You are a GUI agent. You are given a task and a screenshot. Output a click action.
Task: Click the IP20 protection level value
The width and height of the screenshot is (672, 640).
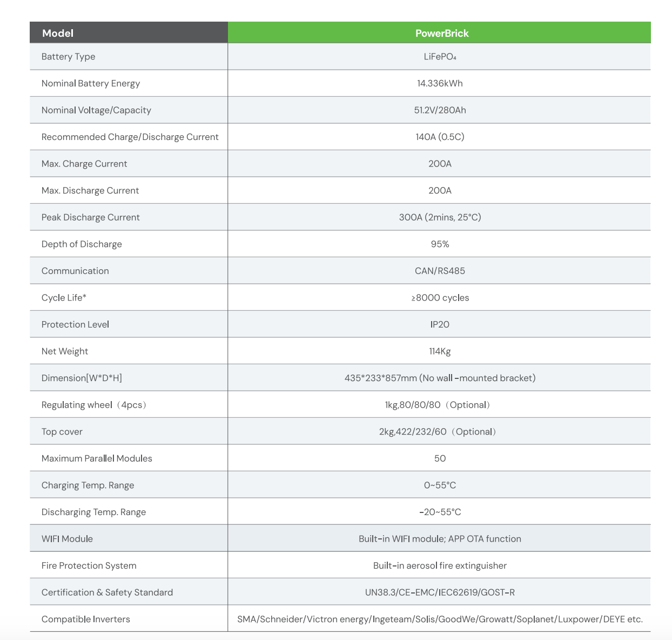click(x=440, y=324)
